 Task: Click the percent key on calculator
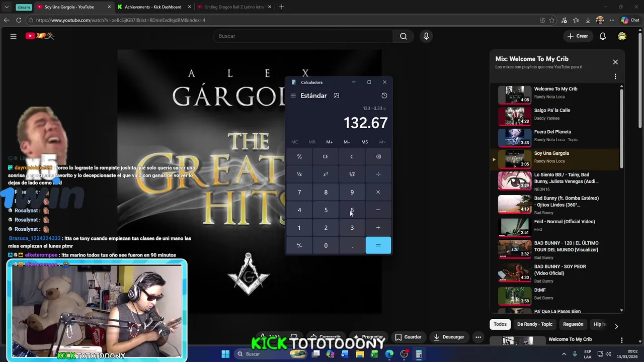coord(299,156)
